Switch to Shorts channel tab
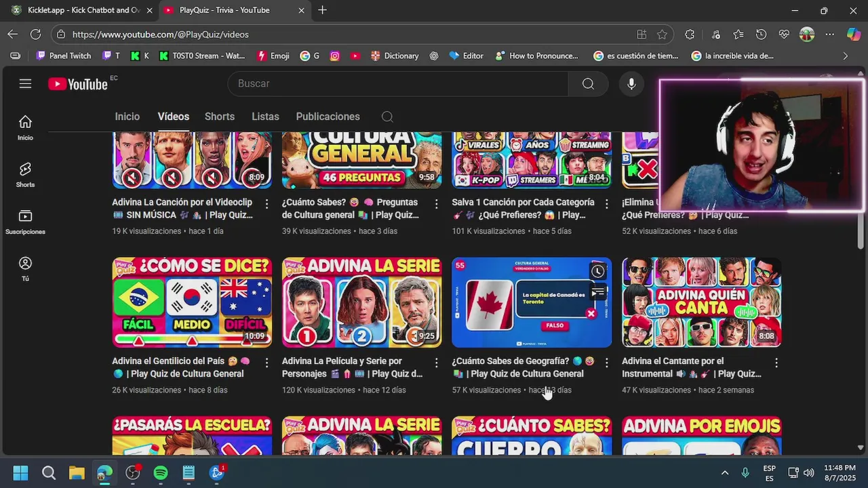This screenshot has height=488, width=868. (x=220, y=117)
